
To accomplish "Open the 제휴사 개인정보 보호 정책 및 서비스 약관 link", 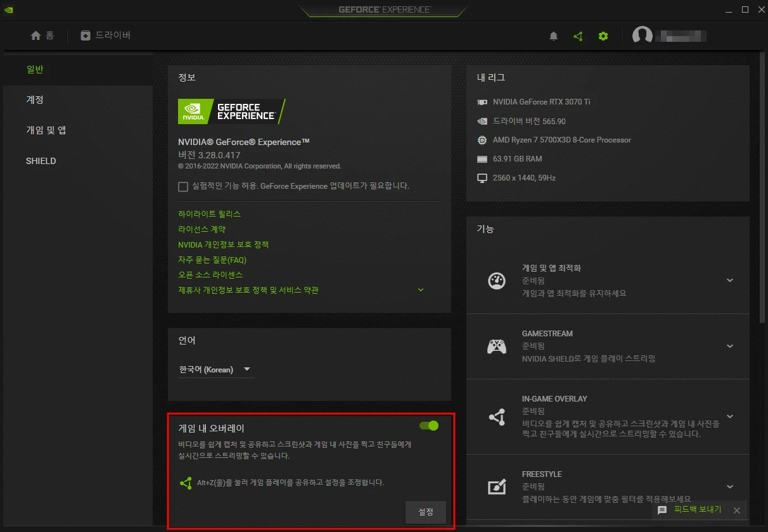I will 248,290.
